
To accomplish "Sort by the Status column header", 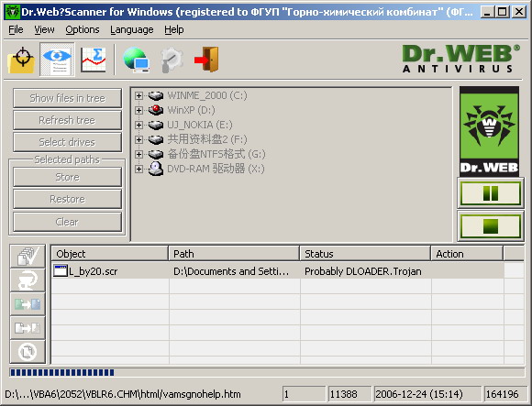I will pyautogui.click(x=365, y=254).
